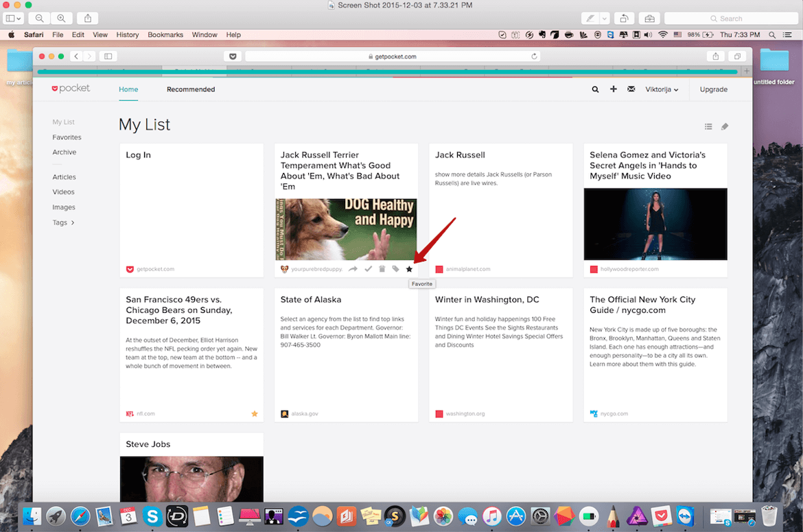Click archive checkmark on Jack Russell Terrier card
The width and height of the screenshot is (803, 532).
pos(368,269)
